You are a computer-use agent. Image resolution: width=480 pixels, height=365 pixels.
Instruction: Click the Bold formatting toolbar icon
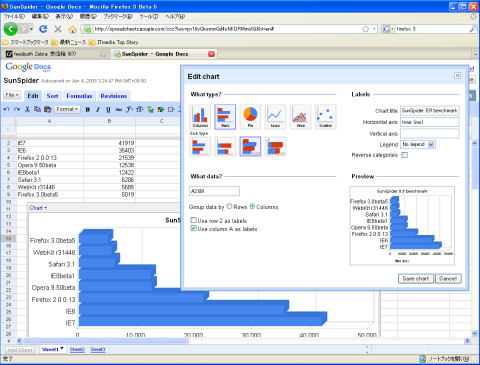pos(88,109)
